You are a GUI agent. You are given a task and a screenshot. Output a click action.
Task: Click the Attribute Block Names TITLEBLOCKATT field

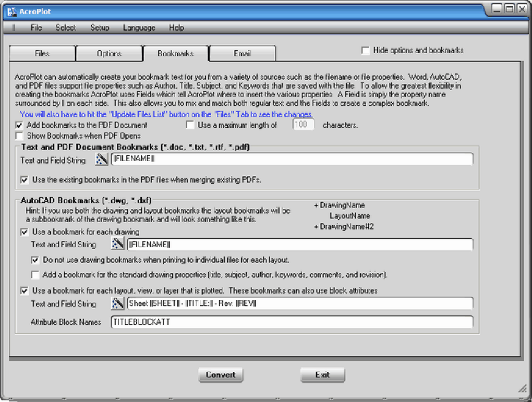point(292,322)
